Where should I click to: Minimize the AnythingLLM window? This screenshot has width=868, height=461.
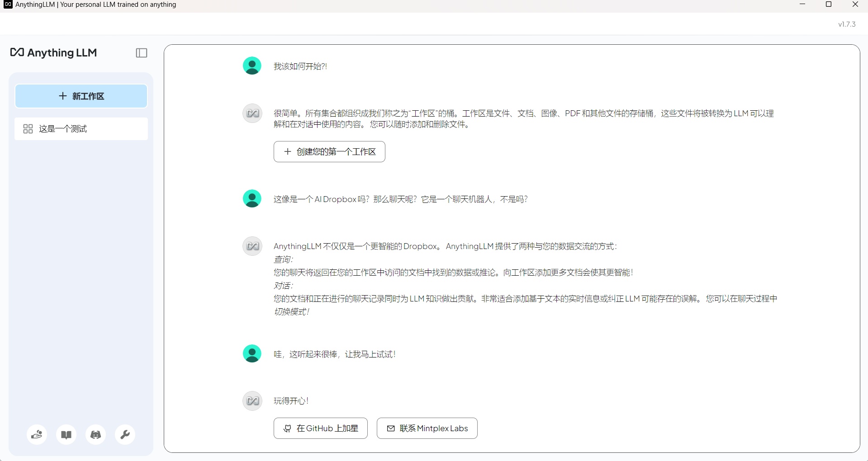802,5
